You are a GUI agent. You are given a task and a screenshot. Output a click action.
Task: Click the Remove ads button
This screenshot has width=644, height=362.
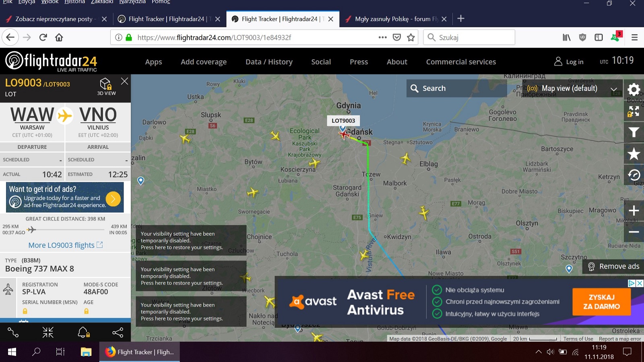[613, 266]
